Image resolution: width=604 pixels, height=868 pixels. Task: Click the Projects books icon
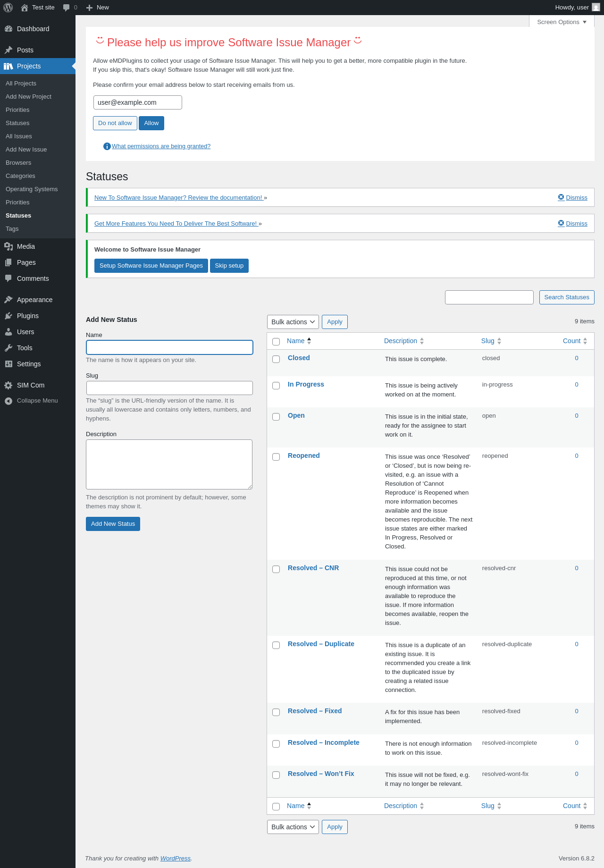[x=8, y=66]
